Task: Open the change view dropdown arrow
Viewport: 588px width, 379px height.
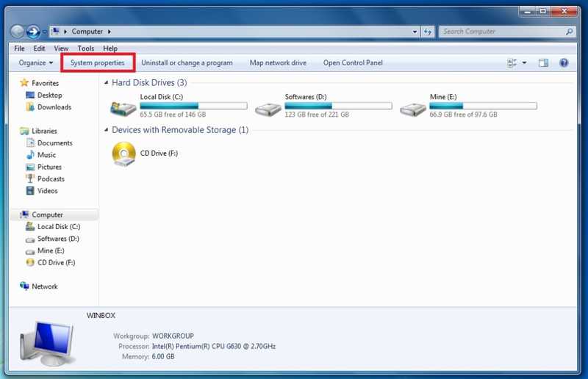Action: (524, 63)
